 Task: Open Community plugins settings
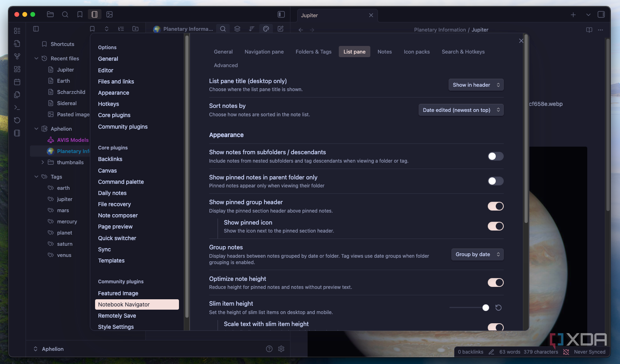[123, 127]
